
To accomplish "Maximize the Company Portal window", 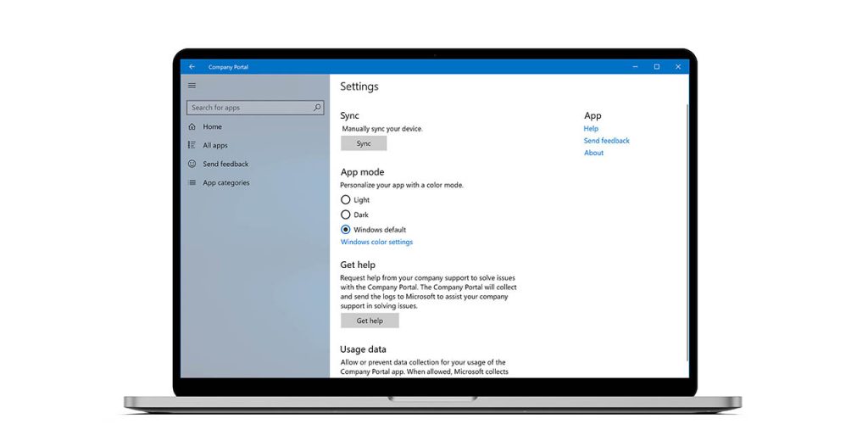I will [x=656, y=67].
